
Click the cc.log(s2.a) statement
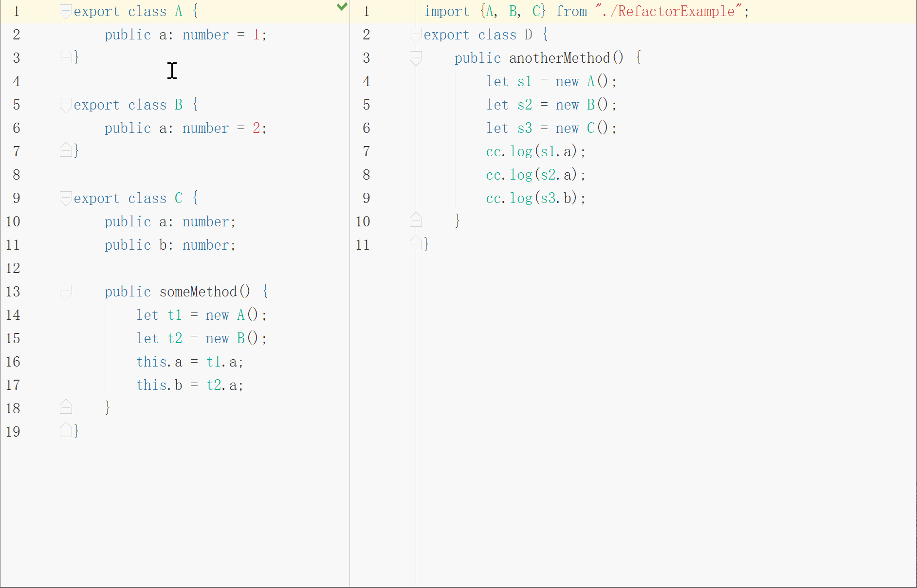(536, 175)
